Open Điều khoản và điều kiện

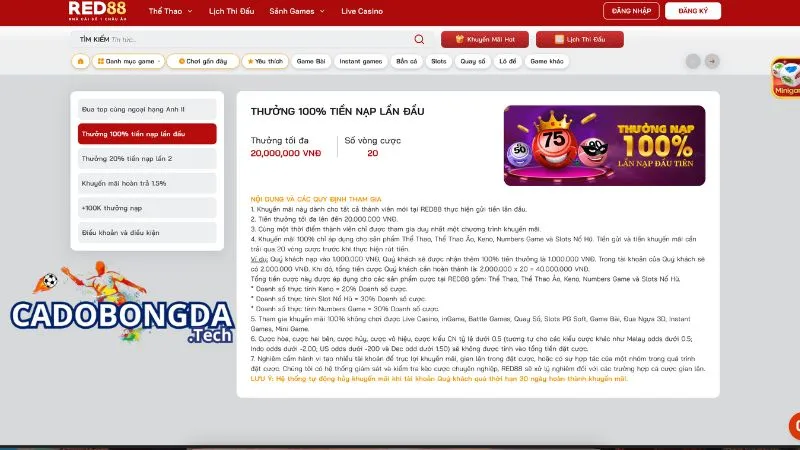point(147,233)
